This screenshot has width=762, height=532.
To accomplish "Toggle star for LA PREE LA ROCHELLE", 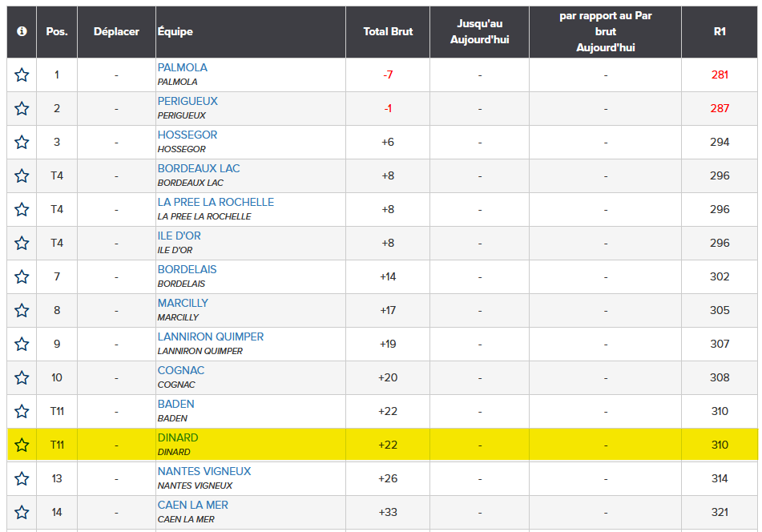I will click(x=22, y=209).
